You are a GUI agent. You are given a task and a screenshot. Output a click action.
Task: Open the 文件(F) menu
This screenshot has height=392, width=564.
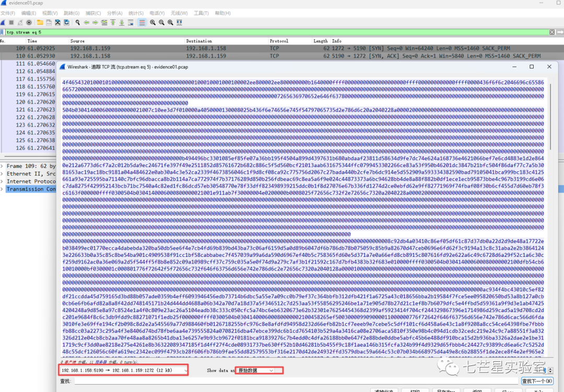[x=8, y=13]
